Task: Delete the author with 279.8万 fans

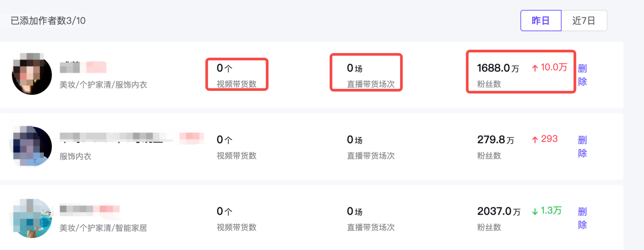Action: (x=582, y=146)
